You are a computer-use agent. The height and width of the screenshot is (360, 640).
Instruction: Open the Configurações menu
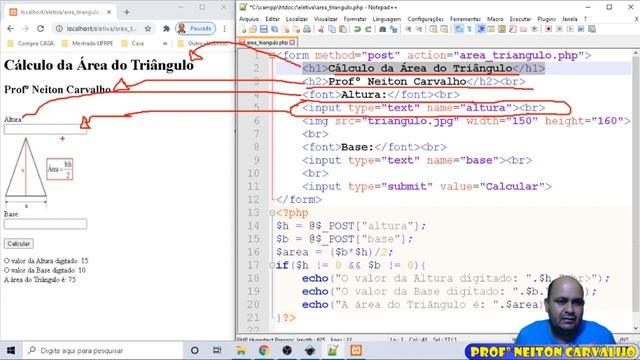[x=426, y=19]
